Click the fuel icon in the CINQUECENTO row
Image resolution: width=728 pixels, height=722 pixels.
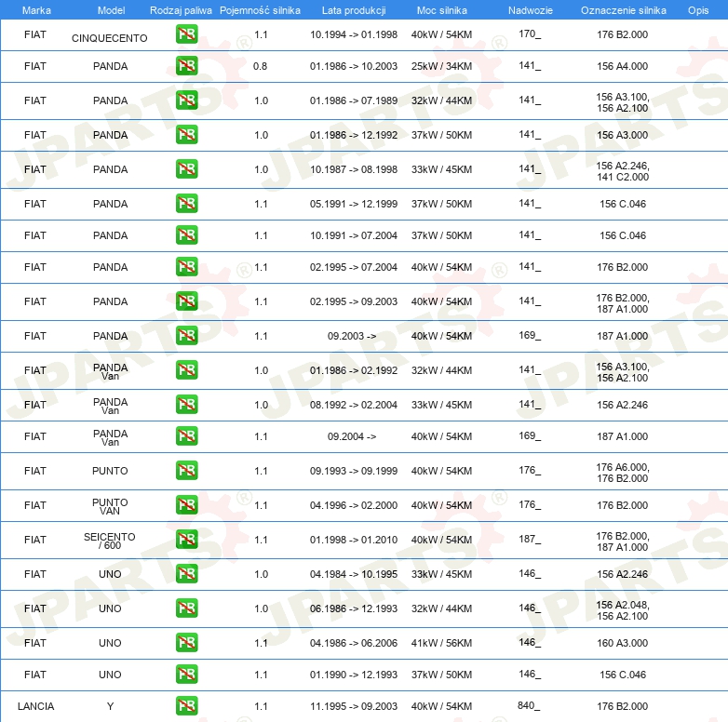click(186, 34)
